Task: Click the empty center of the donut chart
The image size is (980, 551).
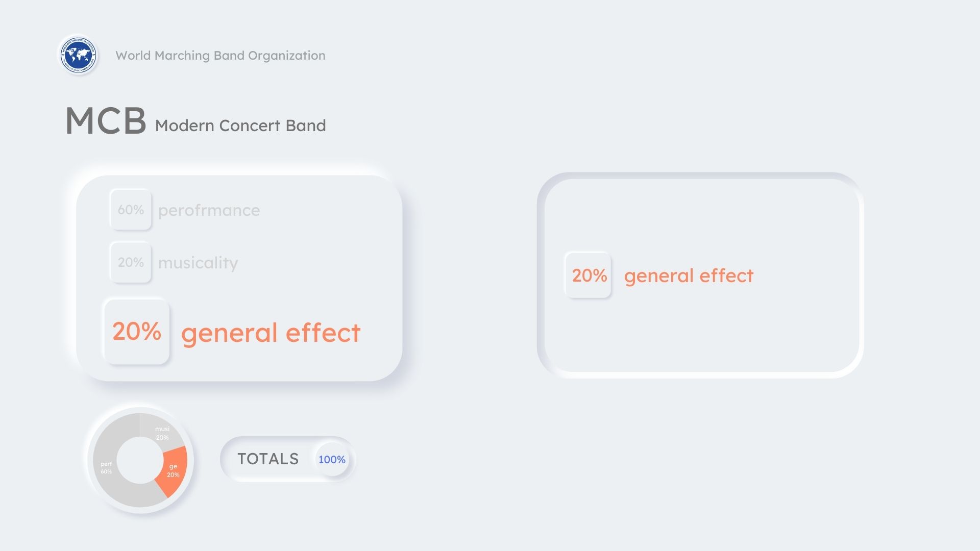Action: 140,460
